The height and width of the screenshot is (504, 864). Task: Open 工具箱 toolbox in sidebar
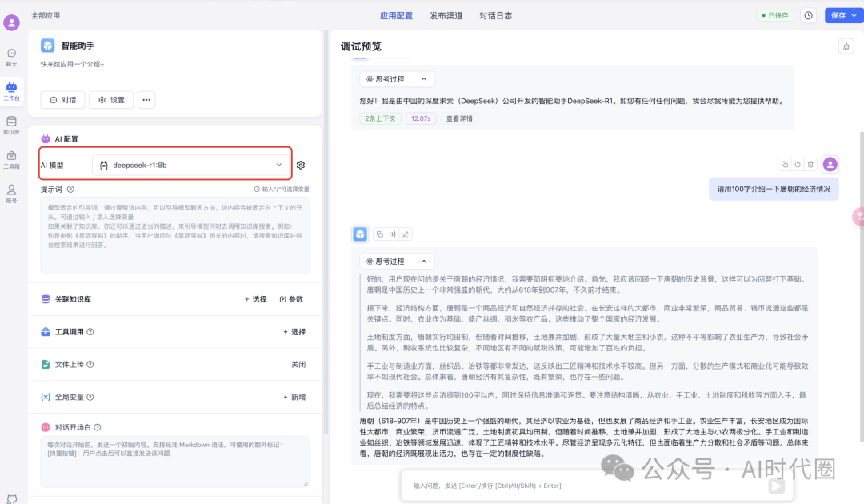click(x=11, y=159)
